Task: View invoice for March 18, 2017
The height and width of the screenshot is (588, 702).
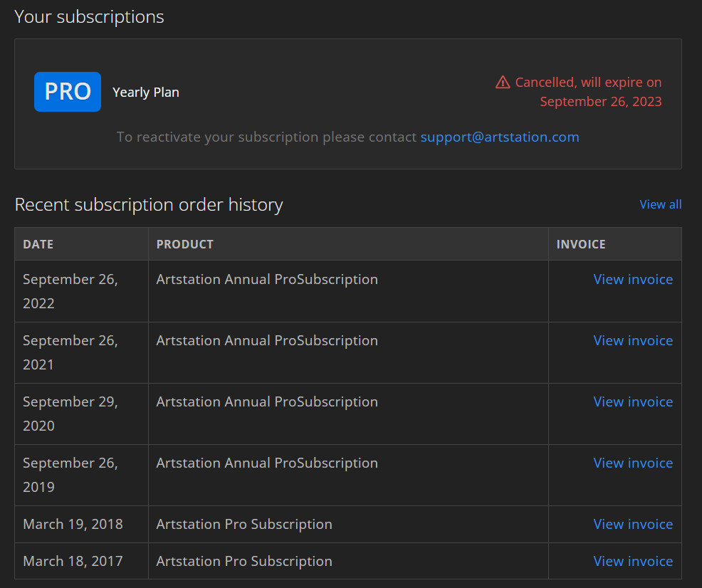Action: click(633, 561)
